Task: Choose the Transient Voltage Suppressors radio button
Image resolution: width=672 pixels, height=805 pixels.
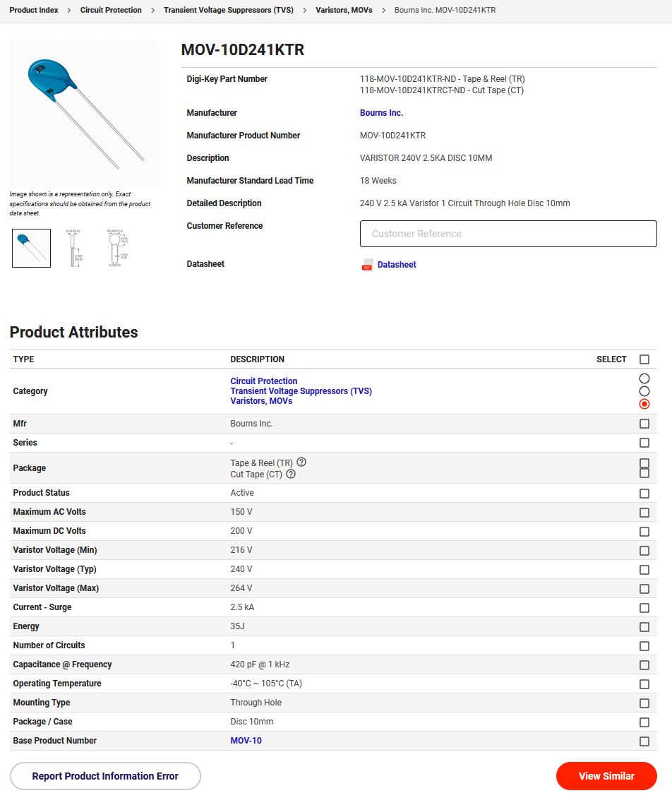Action: pos(644,391)
